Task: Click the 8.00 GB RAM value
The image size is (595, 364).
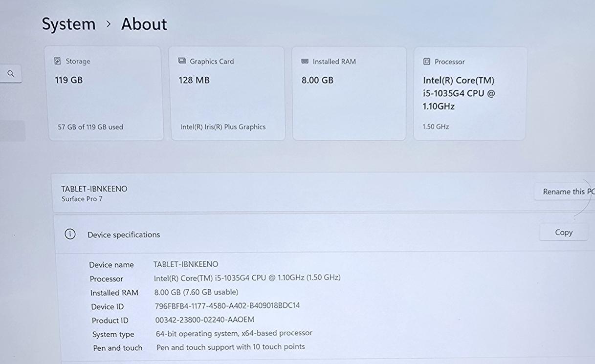Action: (318, 80)
